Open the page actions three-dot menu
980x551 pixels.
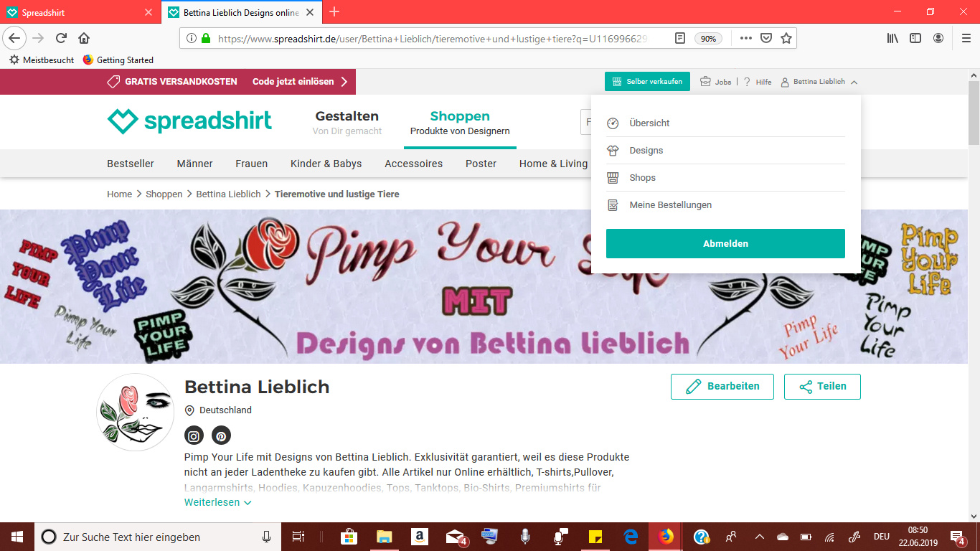coord(745,38)
